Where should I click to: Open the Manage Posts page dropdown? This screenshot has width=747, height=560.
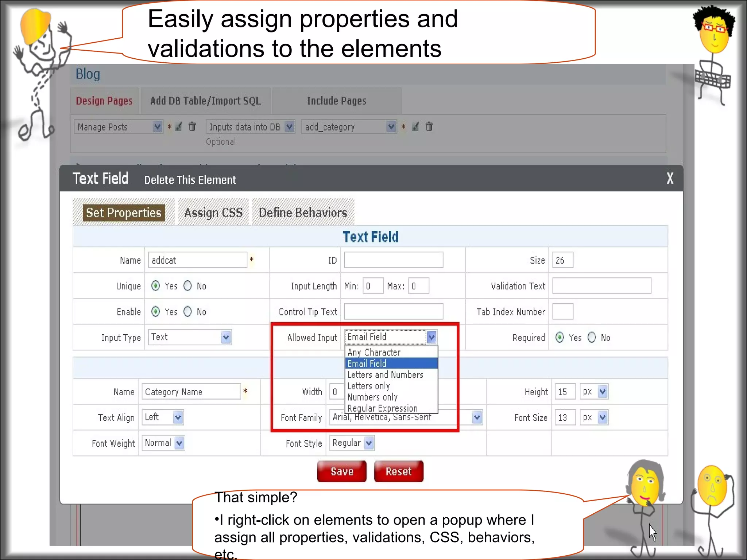[119, 127]
